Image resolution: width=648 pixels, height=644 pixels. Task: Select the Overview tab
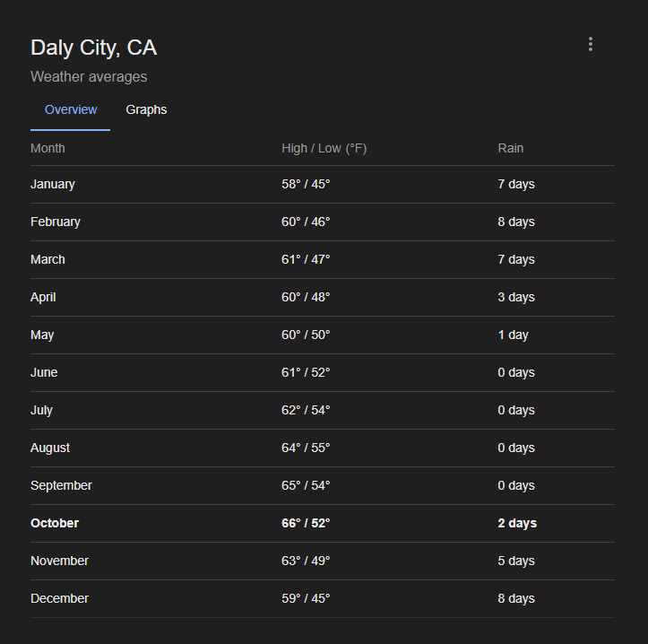coord(71,109)
